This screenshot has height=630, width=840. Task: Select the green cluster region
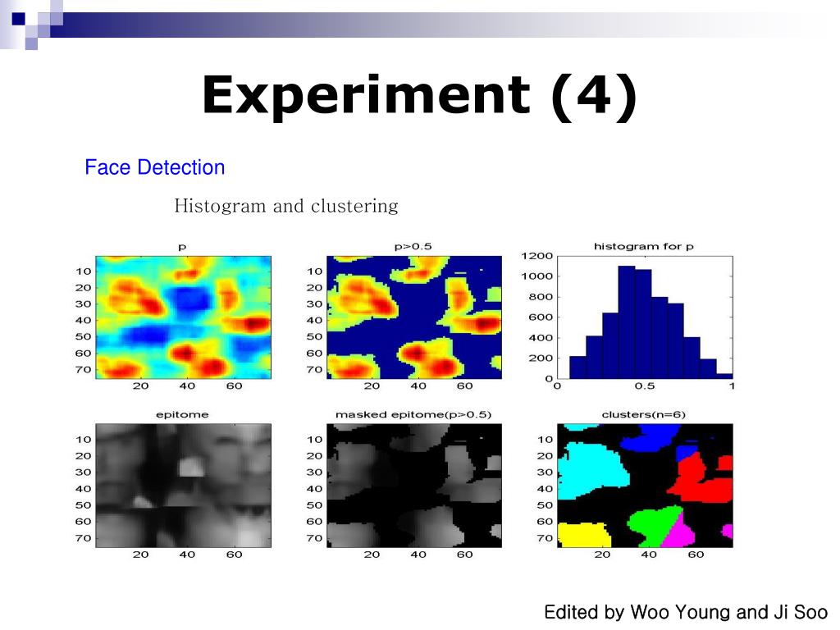(654, 525)
